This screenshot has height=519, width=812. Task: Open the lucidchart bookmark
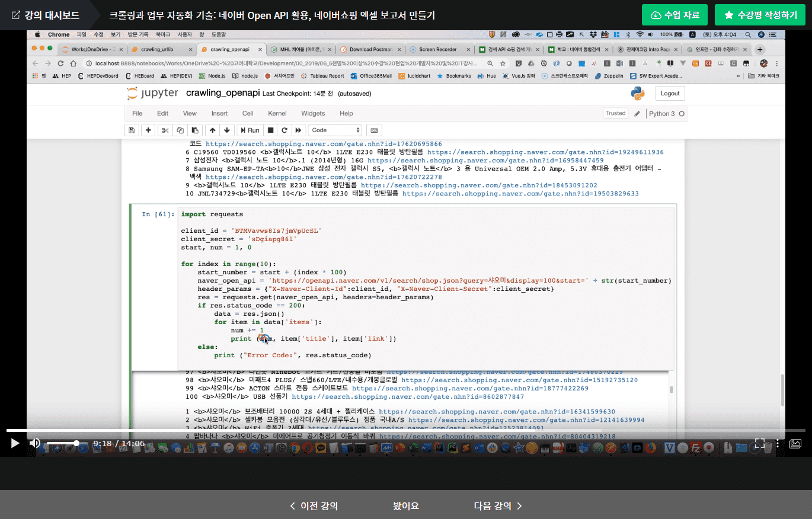pyautogui.click(x=414, y=76)
